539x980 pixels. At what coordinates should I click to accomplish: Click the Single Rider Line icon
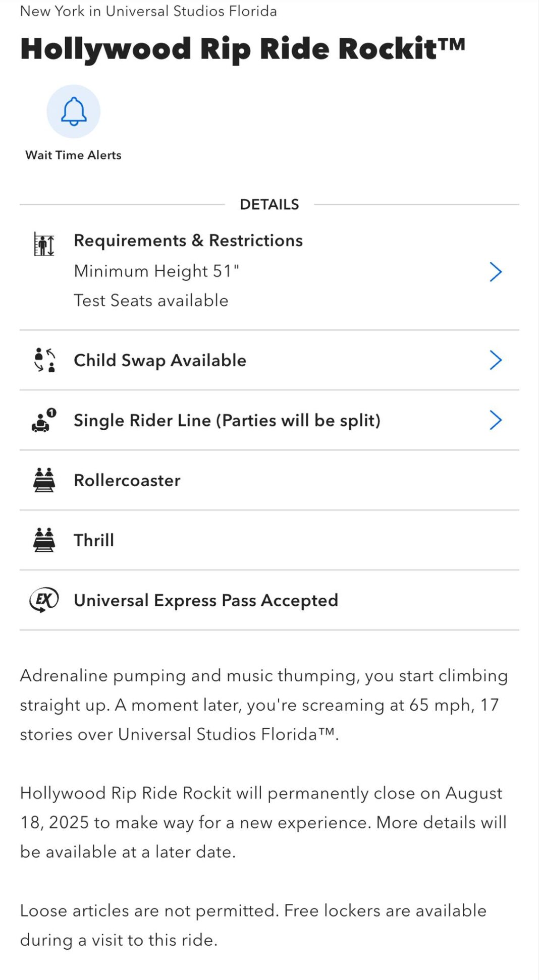pyautogui.click(x=44, y=420)
